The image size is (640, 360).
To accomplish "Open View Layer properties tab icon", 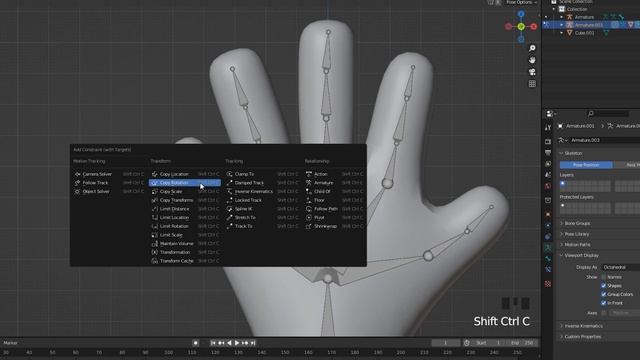I will coord(548,164).
